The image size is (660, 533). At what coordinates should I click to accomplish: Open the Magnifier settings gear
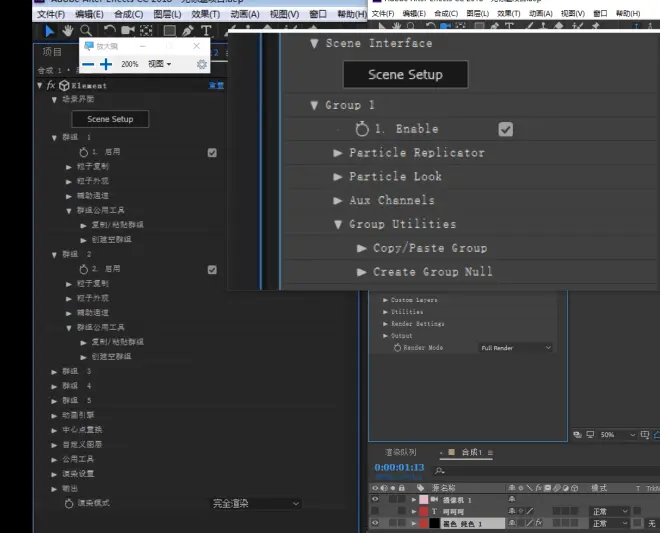click(x=202, y=64)
